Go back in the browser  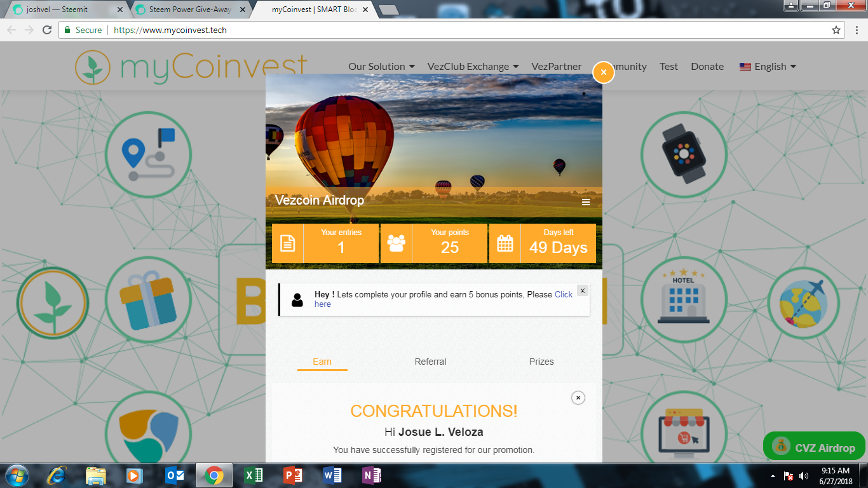click(11, 30)
